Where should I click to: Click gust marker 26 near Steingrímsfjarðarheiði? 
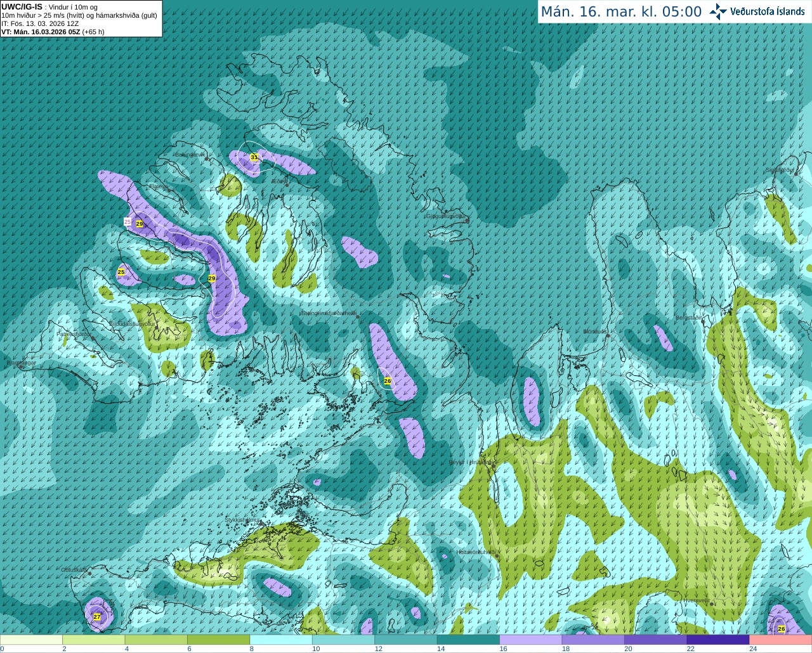[x=388, y=381]
